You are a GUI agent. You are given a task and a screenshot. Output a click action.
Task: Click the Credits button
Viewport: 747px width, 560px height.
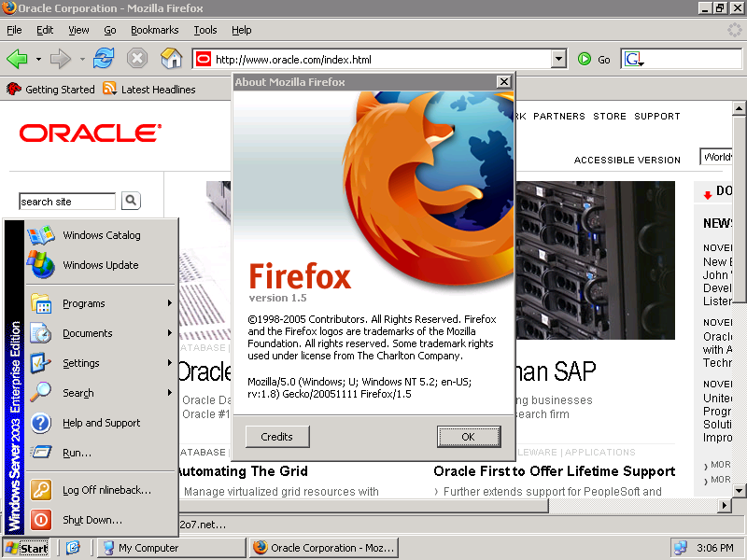point(276,436)
